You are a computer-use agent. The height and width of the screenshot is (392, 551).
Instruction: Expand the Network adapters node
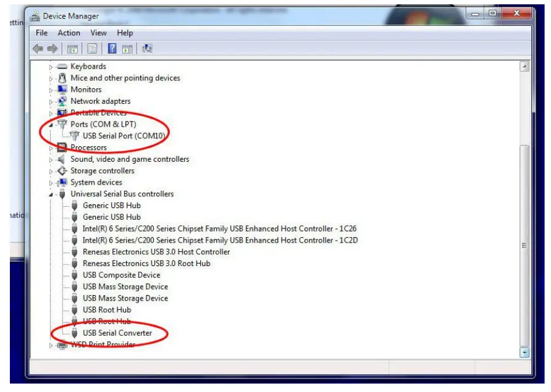pyautogui.click(x=51, y=101)
